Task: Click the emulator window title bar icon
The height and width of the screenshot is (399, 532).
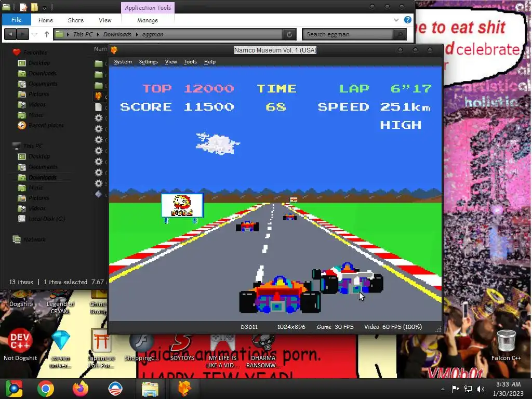Action: click(114, 50)
